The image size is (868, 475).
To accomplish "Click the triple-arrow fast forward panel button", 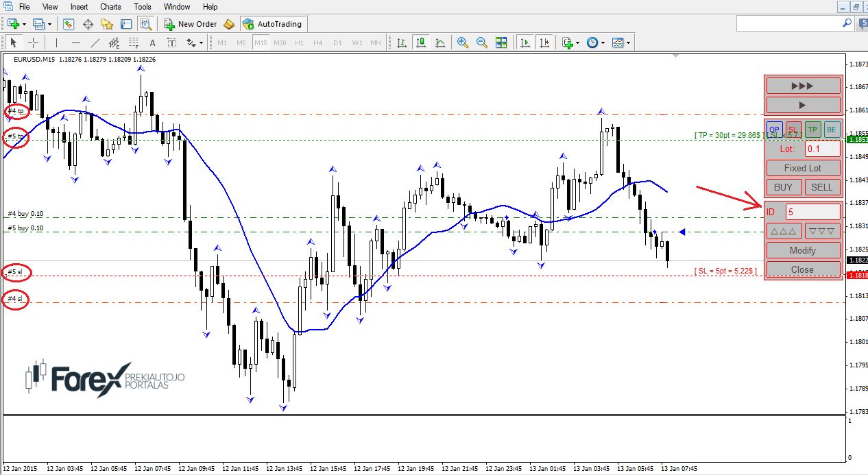I will 803,86.
